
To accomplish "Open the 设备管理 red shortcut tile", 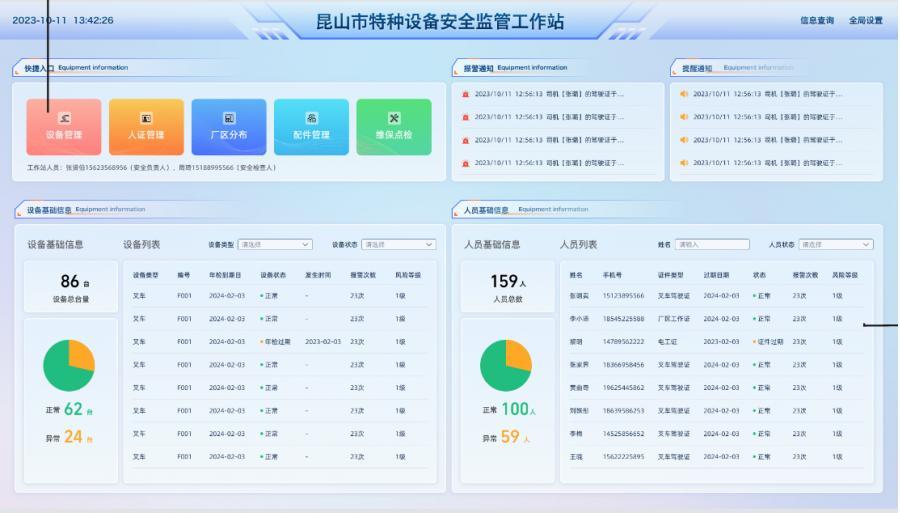I will (x=64, y=127).
